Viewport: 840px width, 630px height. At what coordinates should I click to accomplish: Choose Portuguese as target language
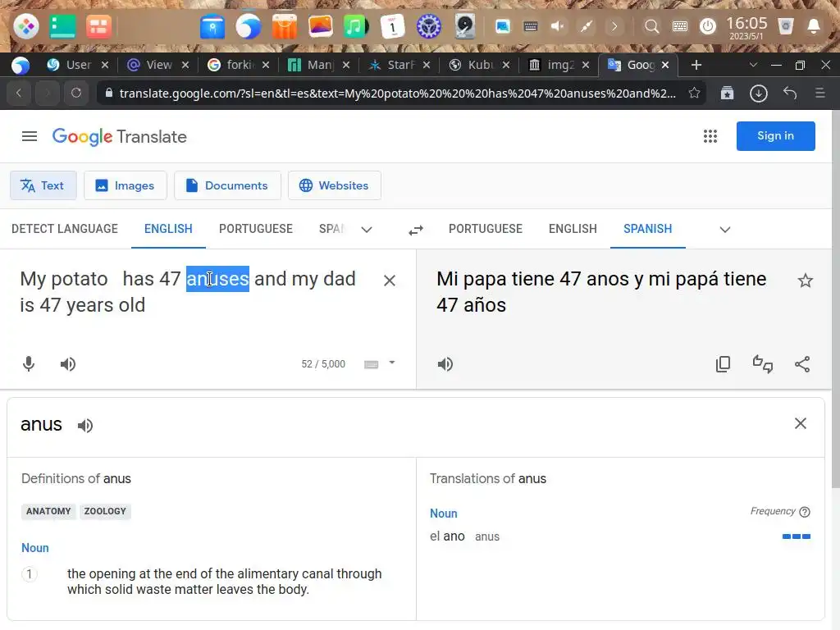[x=486, y=230]
